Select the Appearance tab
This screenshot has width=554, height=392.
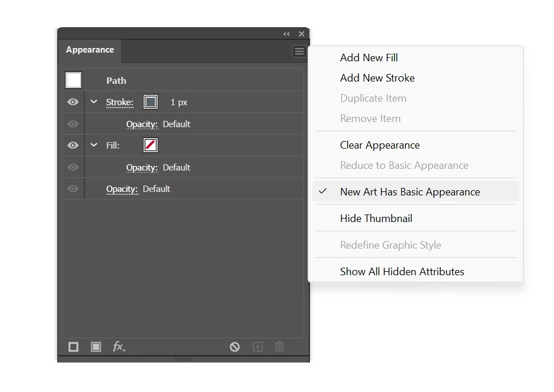click(x=90, y=50)
